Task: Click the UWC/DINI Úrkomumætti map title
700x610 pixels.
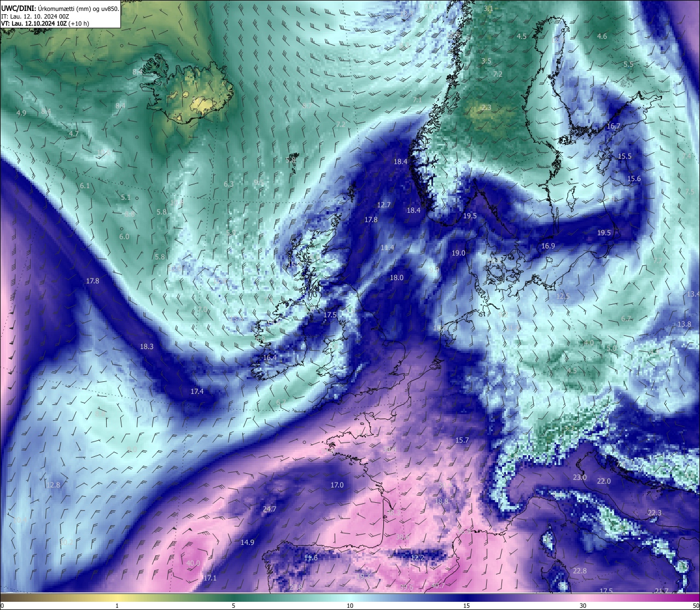Action: click(x=60, y=8)
